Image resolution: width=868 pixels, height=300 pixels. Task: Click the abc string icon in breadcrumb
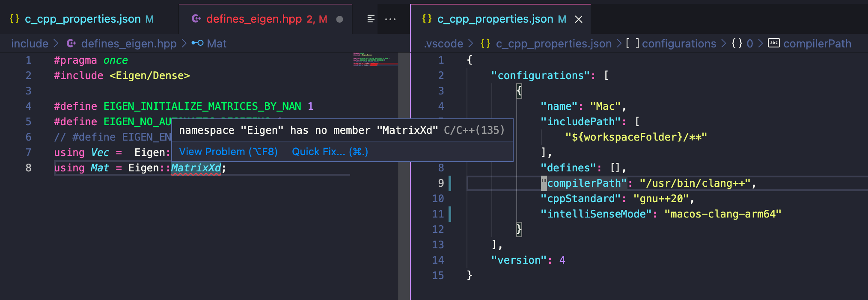point(774,43)
